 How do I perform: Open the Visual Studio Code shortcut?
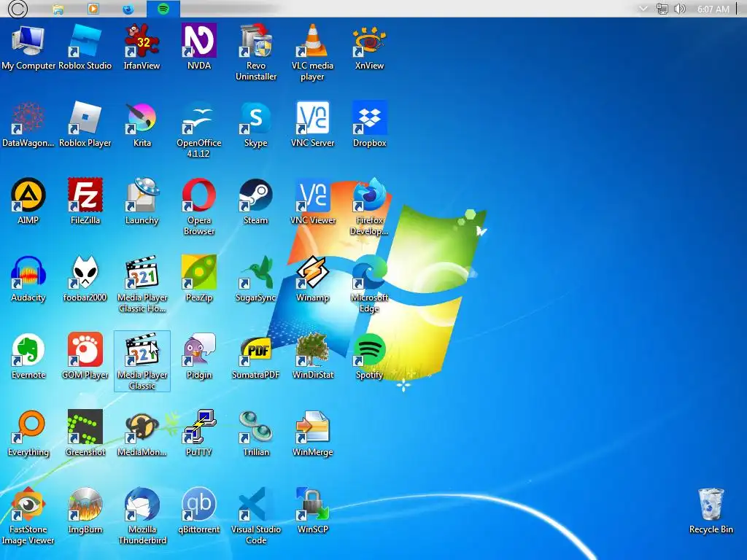click(x=256, y=516)
